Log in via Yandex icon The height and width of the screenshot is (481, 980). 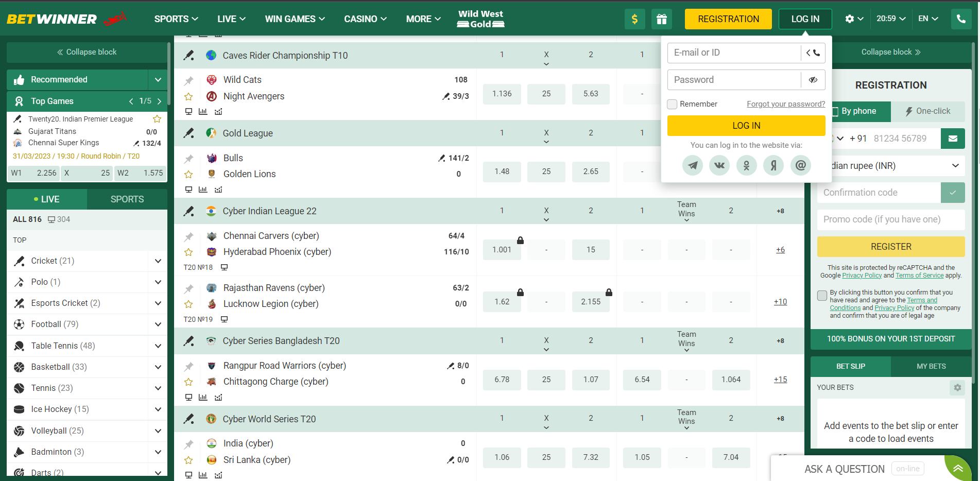point(773,165)
